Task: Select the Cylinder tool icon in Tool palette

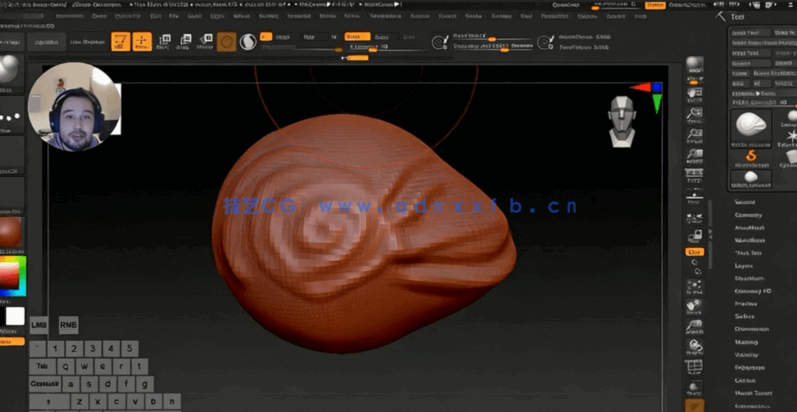Action: (x=791, y=157)
